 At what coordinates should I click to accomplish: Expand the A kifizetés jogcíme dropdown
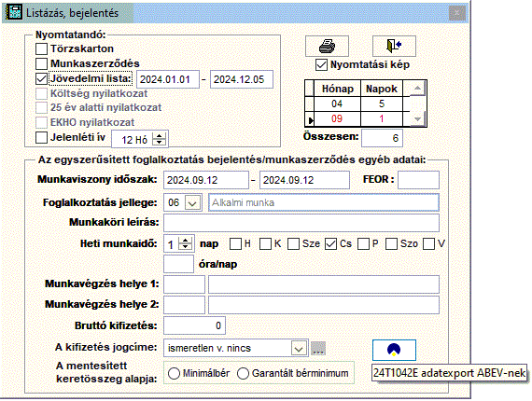pyautogui.click(x=299, y=348)
